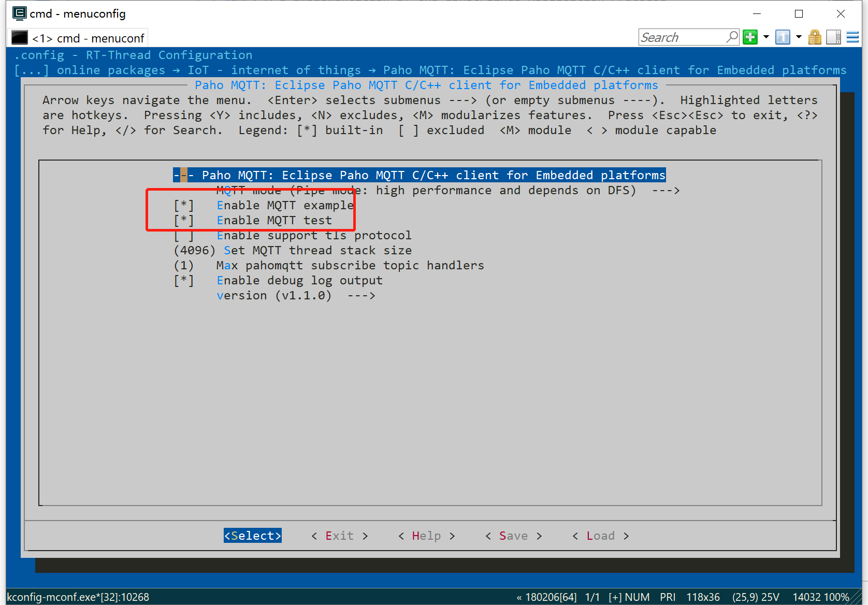Click the ConEmu system icon in title bar
868x605 pixels.
[x=19, y=13]
